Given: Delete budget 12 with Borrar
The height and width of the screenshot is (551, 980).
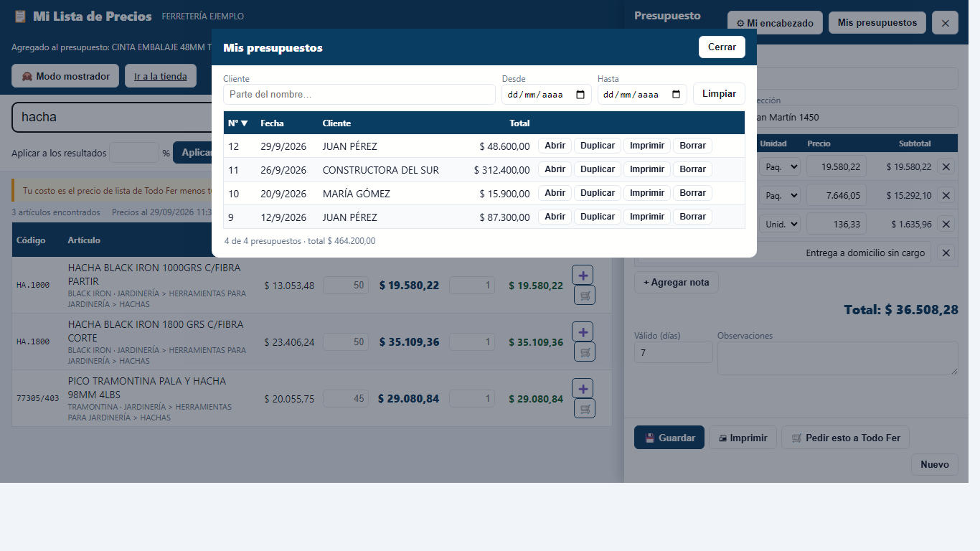Looking at the screenshot, I should 692,146.
